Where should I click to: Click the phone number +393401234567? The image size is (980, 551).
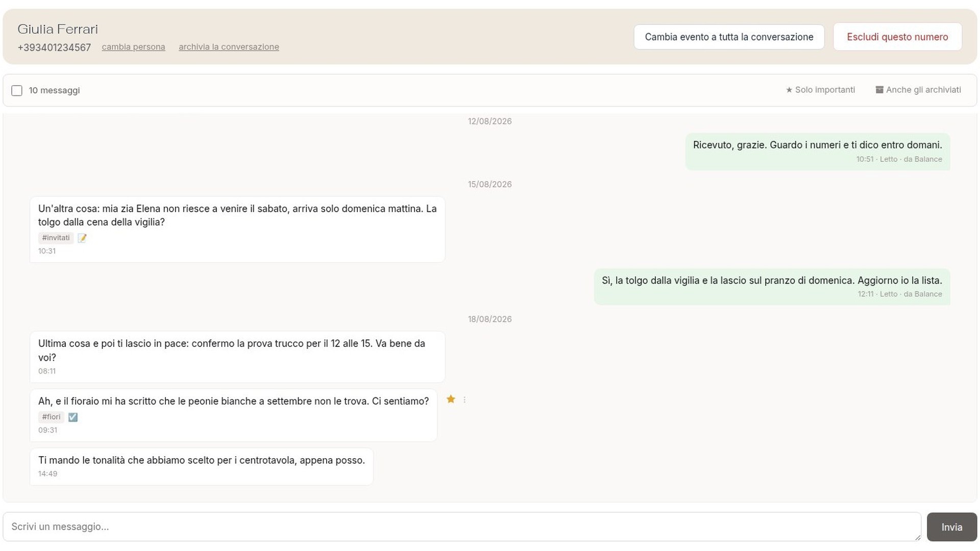(x=54, y=47)
